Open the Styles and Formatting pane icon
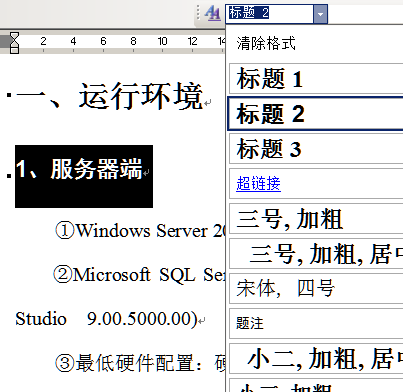Image resolution: width=403 pixels, height=392 pixels. [x=213, y=13]
